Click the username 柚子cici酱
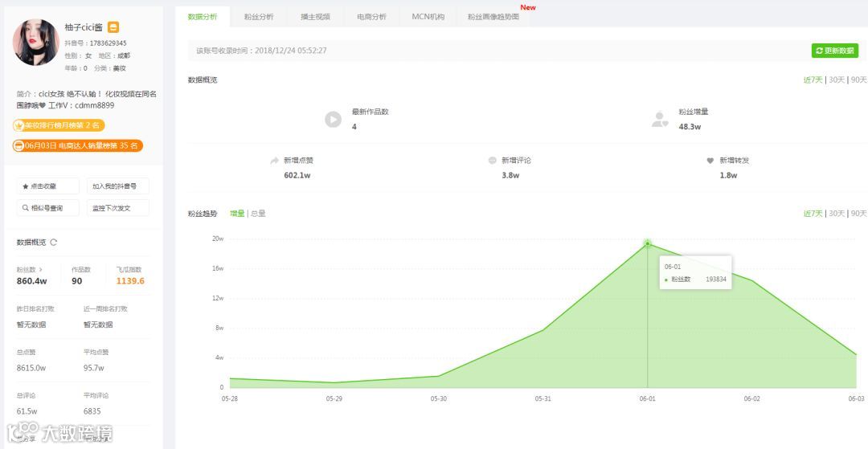 point(84,27)
